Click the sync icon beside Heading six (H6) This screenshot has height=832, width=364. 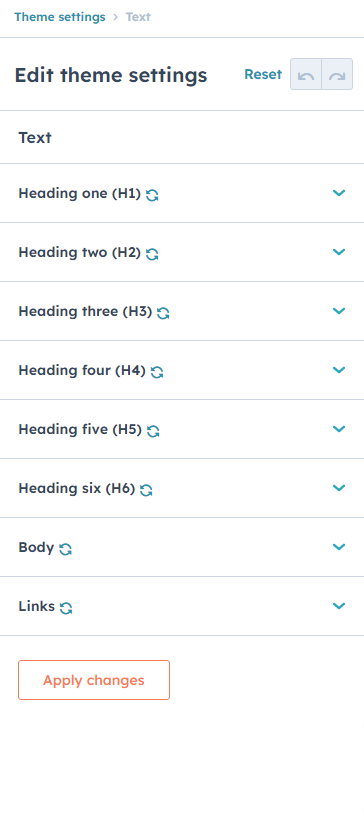click(146, 490)
